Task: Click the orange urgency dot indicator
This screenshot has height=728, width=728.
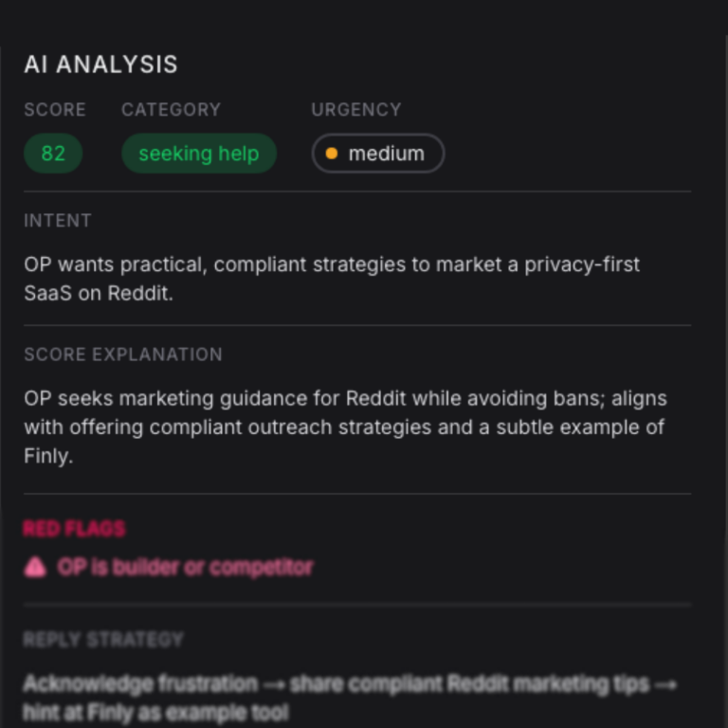Action: click(x=331, y=154)
